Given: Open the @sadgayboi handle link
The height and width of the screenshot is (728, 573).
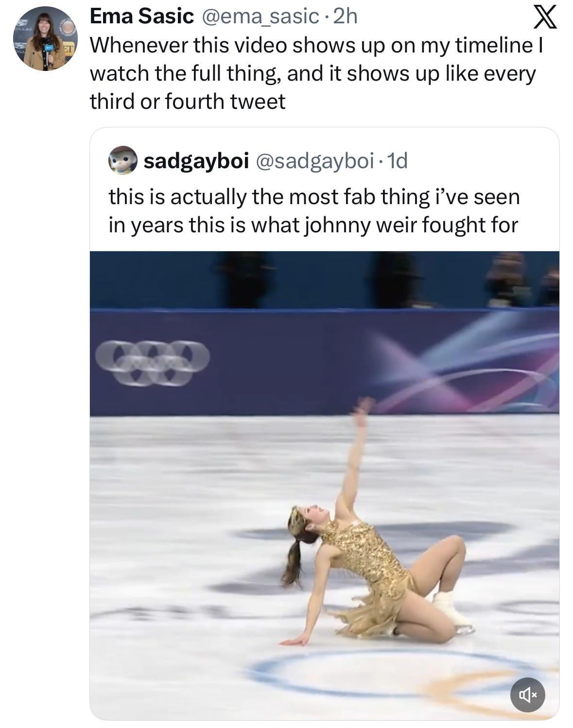Looking at the screenshot, I should [314, 160].
